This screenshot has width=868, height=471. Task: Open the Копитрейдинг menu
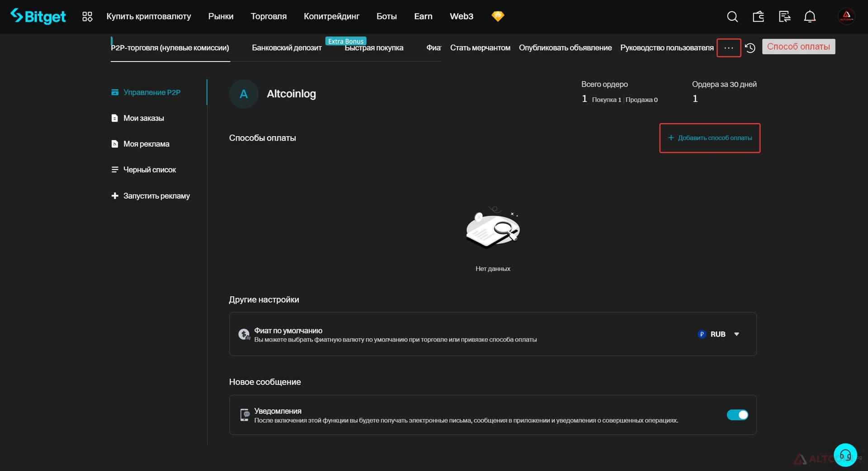331,16
